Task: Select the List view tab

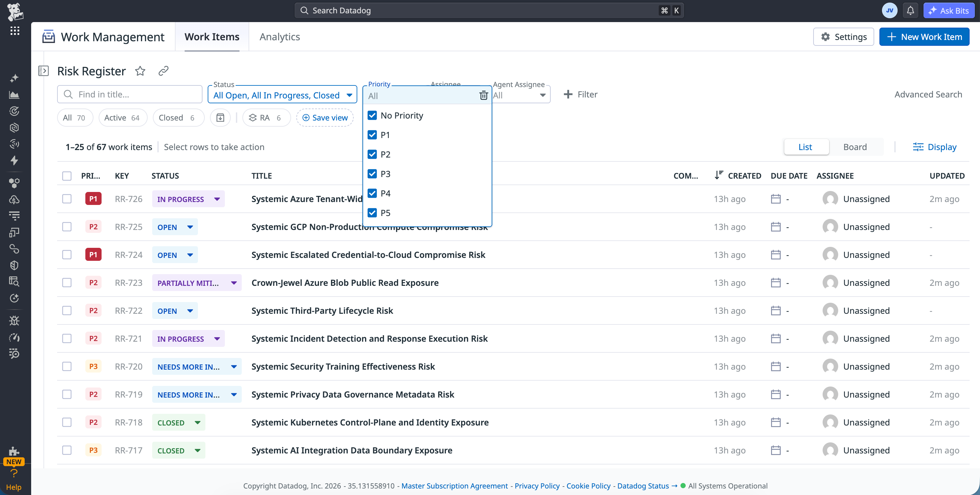Action: coord(806,147)
